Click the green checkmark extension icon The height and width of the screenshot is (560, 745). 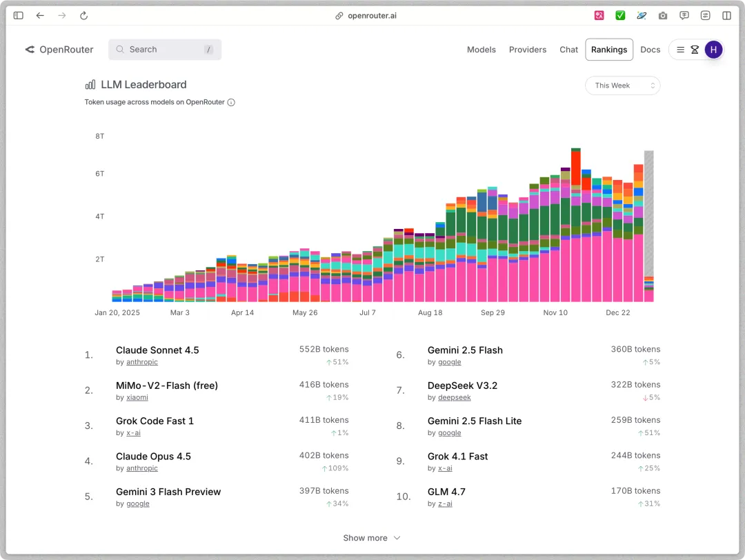(x=620, y=15)
